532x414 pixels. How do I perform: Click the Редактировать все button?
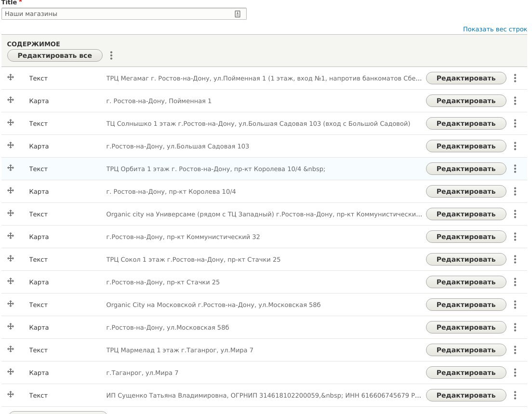coord(54,55)
